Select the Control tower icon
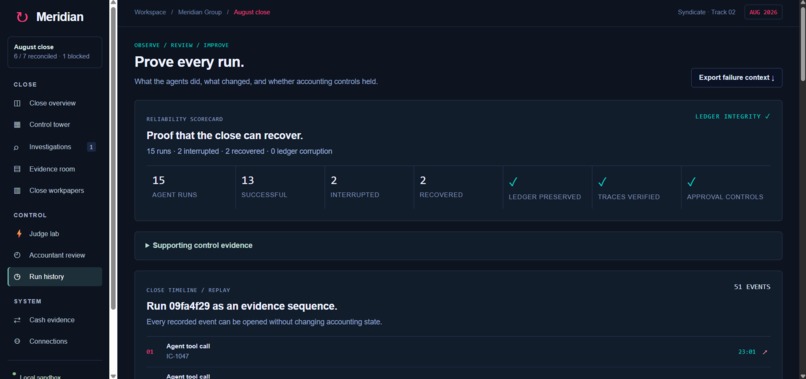Screen dimensions: 806x379 tap(17, 125)
